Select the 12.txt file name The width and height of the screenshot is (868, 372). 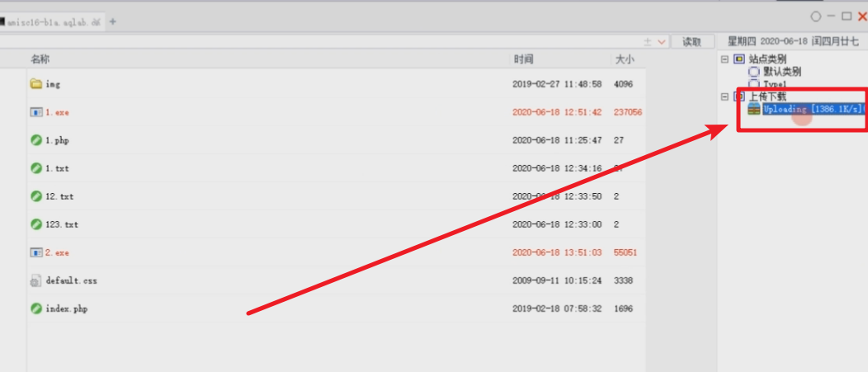tap(59, 196)
